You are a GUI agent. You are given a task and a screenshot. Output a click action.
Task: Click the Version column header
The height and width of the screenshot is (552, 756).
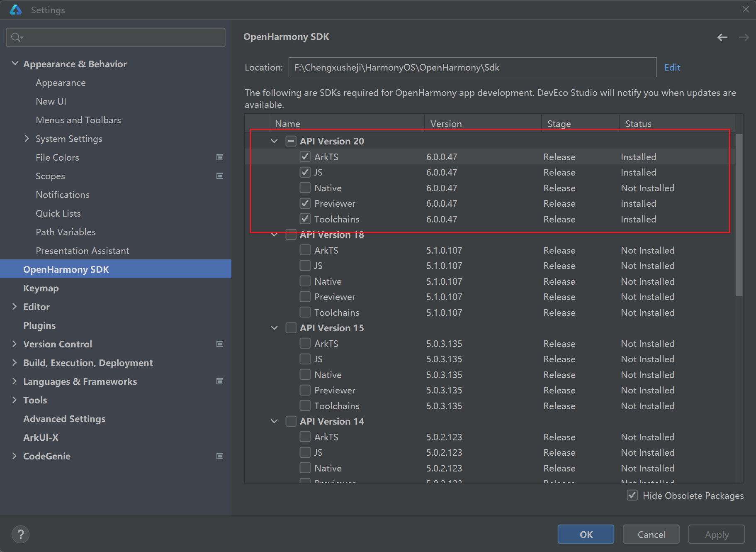click(483, 123)
